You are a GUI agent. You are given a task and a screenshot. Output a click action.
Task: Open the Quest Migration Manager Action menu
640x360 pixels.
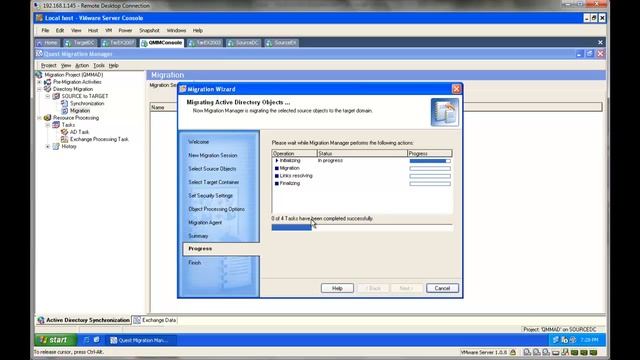(82, 65)
